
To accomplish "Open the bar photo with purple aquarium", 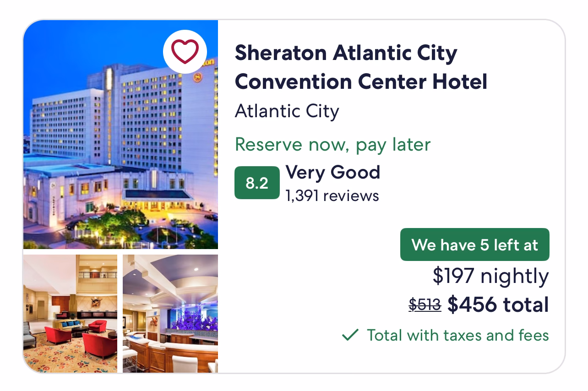I will coord(170,314).
